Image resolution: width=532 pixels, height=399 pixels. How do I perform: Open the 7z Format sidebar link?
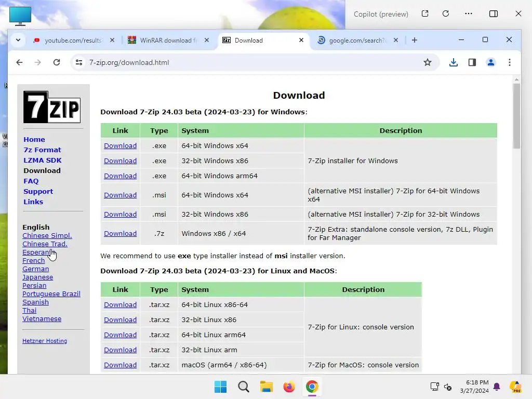pyautogui.click(x=42, y=150)
